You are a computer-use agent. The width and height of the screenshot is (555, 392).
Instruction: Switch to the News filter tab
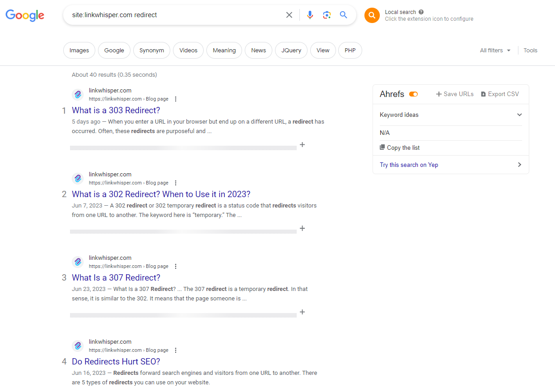[x=258, y=50]
